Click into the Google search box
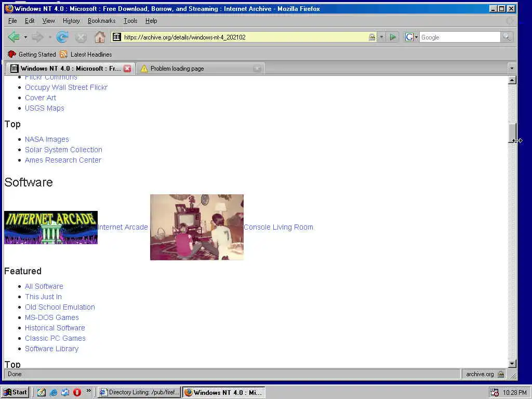This screenshot has height=399, width=532. click(x=460, y=37)
